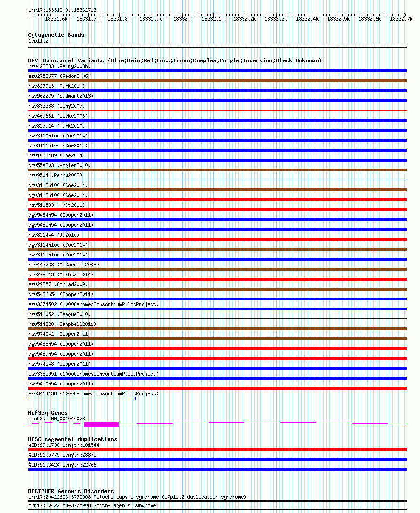Screen dimensions: 420x513
Task: Click the %ID:91.3424 Length:22766 label
Action: coord(62,465)
